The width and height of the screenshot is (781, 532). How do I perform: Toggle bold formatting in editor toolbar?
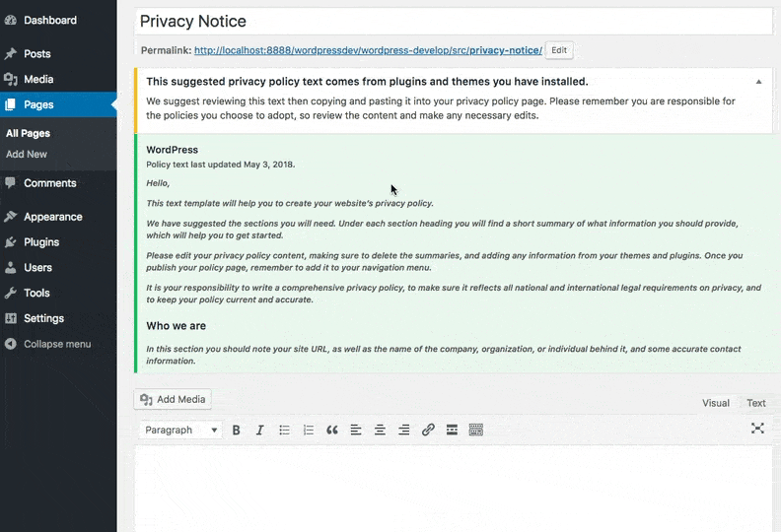tap(236, 430)
